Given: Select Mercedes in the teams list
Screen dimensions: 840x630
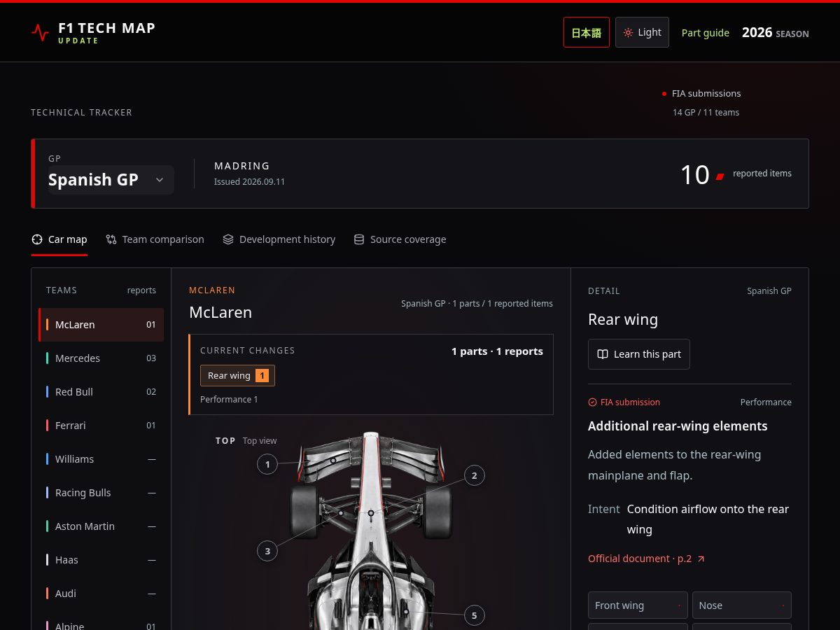Looking at the screenshot, I should [101, 358].
